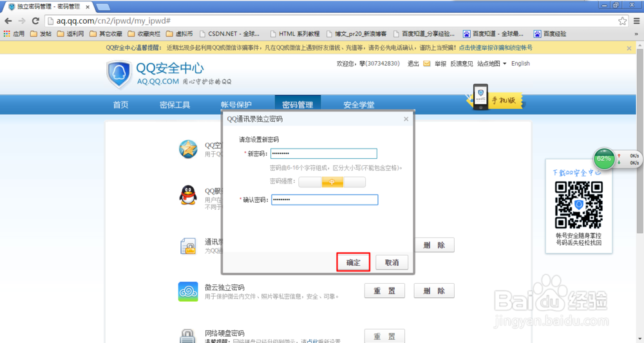Click the 密码强度 中 indicator
Viewport: 644px width, 343px height.
pyautogui.click(x=332, y=181)
